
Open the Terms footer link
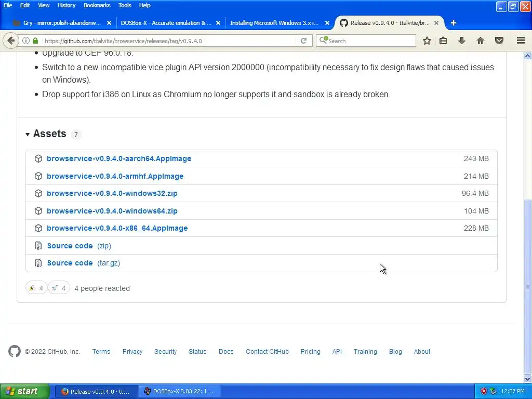101,352
